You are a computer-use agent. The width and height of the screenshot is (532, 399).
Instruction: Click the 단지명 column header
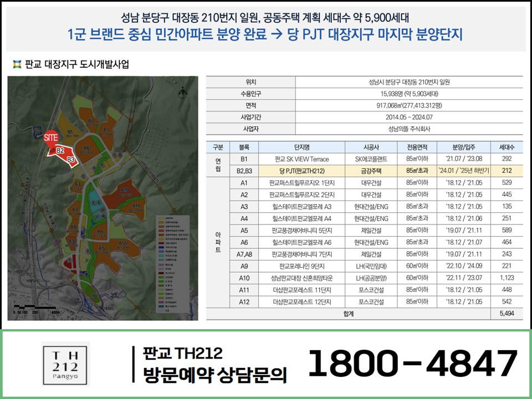pyautogui.click(x=301, y=147)
